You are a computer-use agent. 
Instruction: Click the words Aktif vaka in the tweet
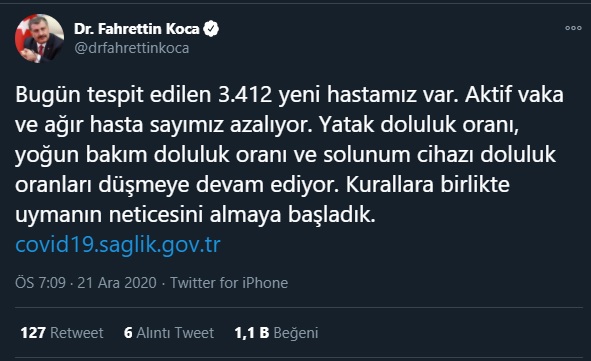tap(514, 94)
